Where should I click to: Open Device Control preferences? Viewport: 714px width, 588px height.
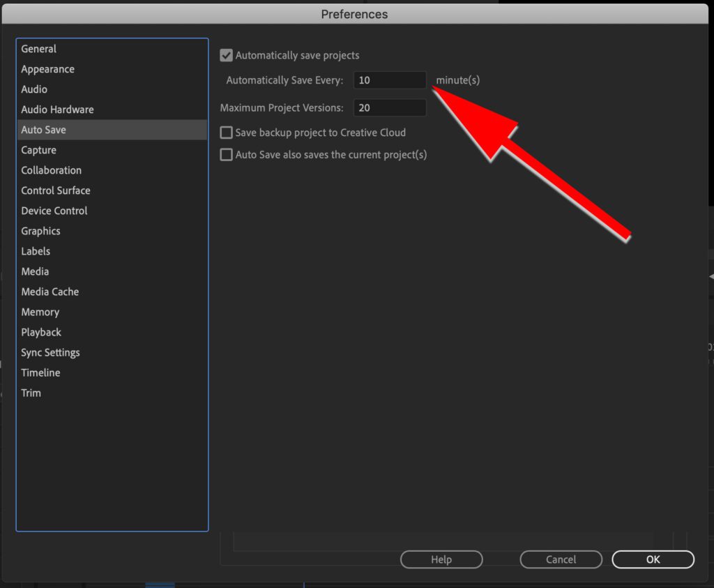(112, 211)
